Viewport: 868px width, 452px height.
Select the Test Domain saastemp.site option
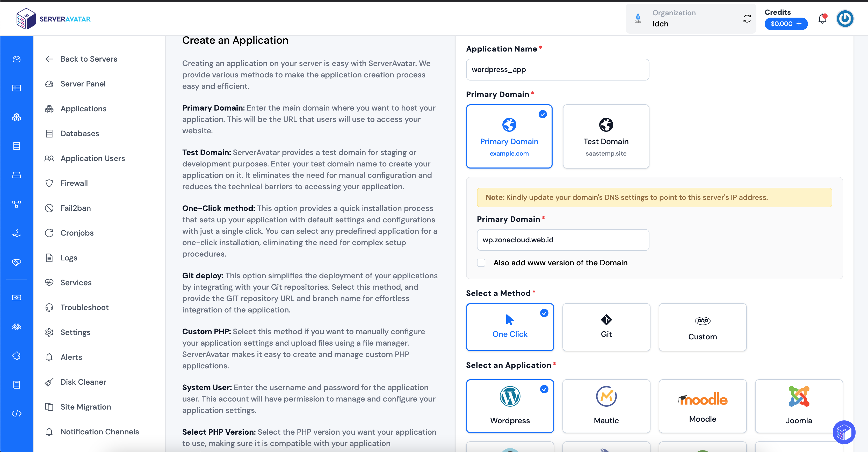click(606, 136)
